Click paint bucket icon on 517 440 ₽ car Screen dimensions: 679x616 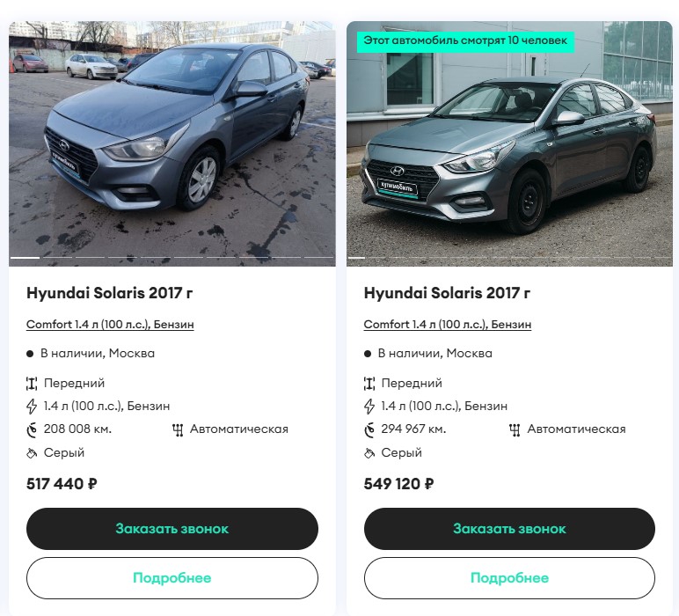coord(32,453)
